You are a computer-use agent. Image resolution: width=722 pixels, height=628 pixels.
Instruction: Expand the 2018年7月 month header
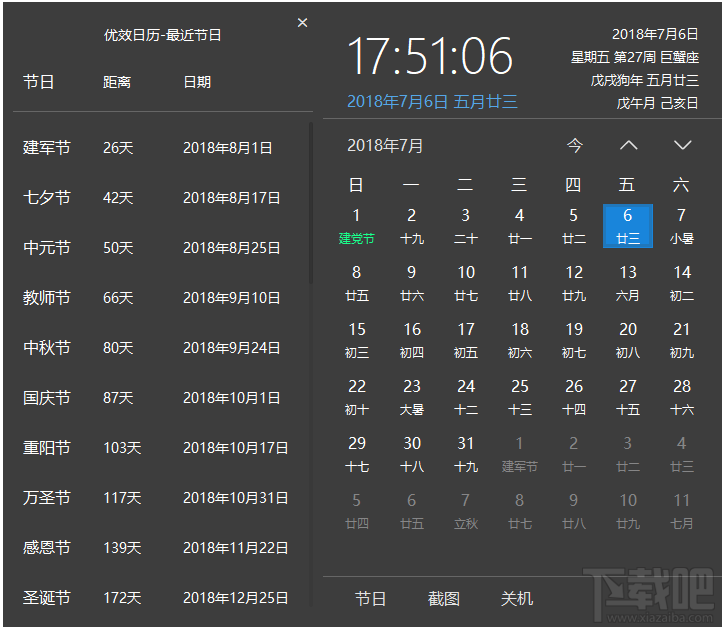[x=385, y=146]
